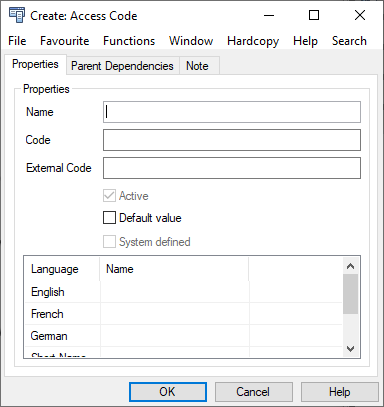This screenshot has height=407, width=384.
Task: Enable the Default value checkbox
Action: tap(109, 218)
